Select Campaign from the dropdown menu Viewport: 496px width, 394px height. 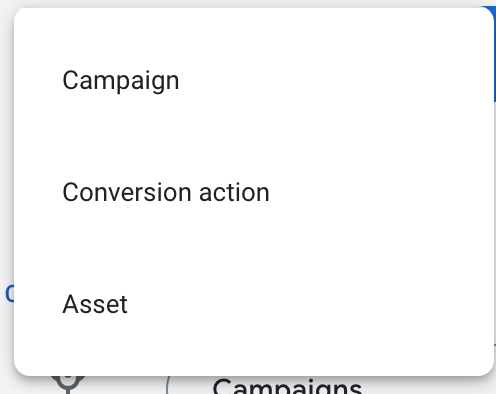254,80
